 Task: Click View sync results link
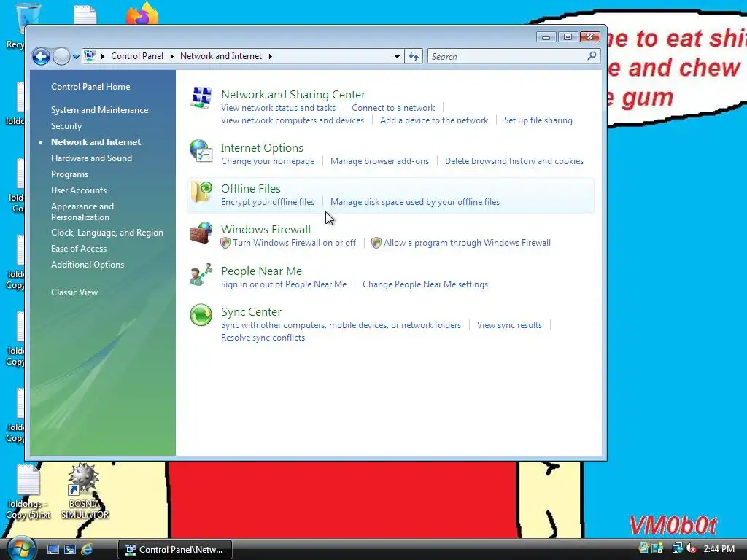point(509,325)
